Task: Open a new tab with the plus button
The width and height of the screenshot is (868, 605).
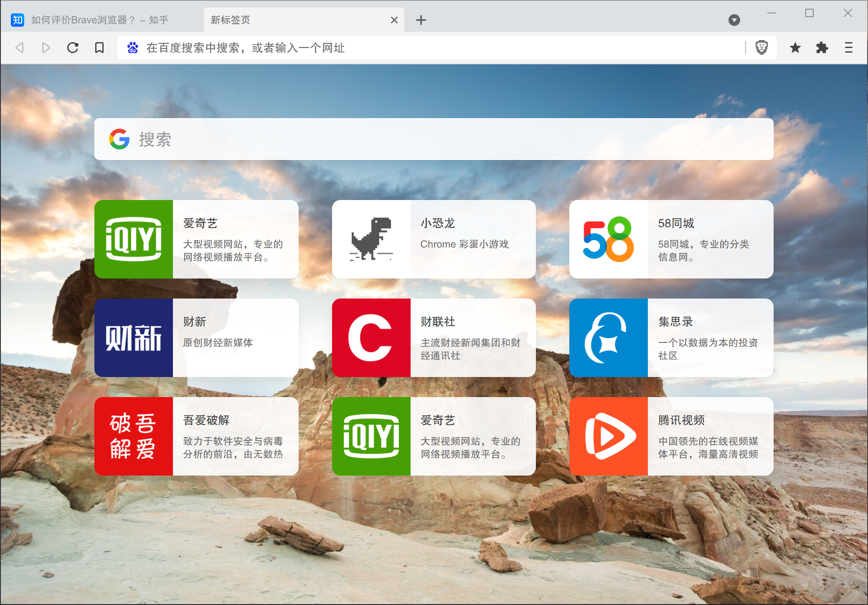Action: pos(421,20)
